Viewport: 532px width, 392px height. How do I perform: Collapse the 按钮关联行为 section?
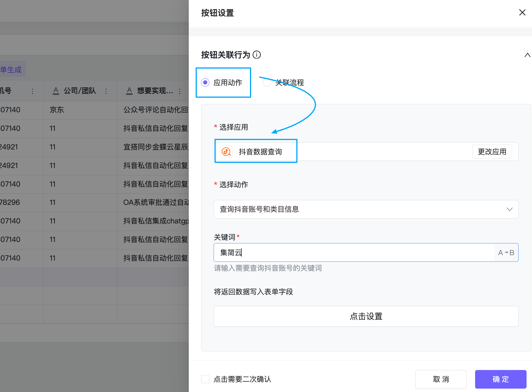[527, 55]
